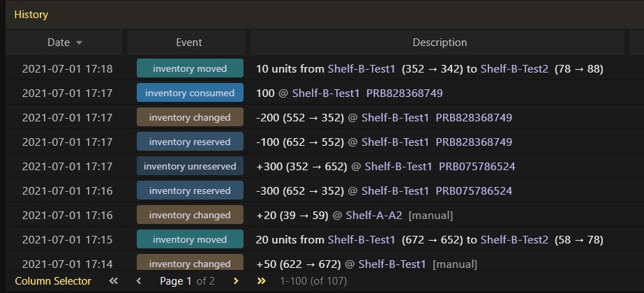Open Shelf-B-Test1 in the 17:15 inventory moved row
This screenshot has width=644, height=293.
pos(361,239)
